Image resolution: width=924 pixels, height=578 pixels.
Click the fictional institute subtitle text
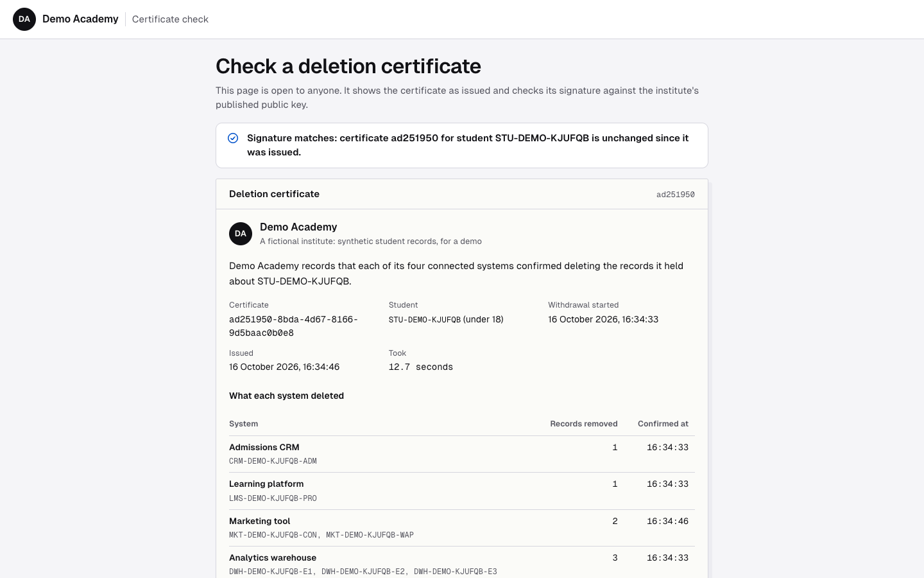tap(371, 241)
